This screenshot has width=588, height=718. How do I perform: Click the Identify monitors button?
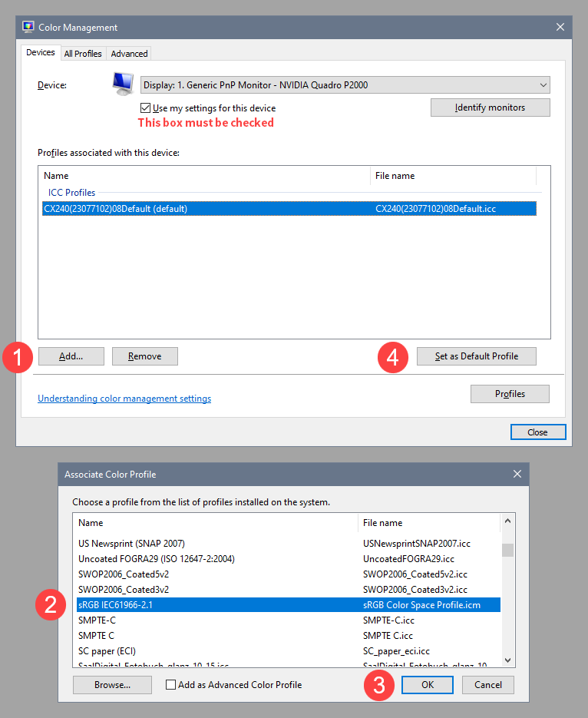click(x=490, y=108)
